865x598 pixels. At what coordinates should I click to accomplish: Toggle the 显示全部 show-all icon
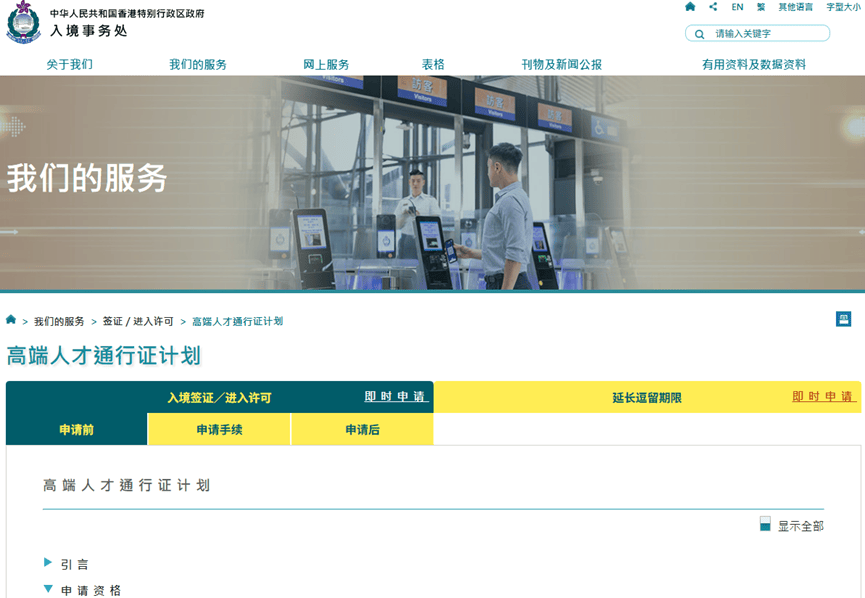coord(765,524)
